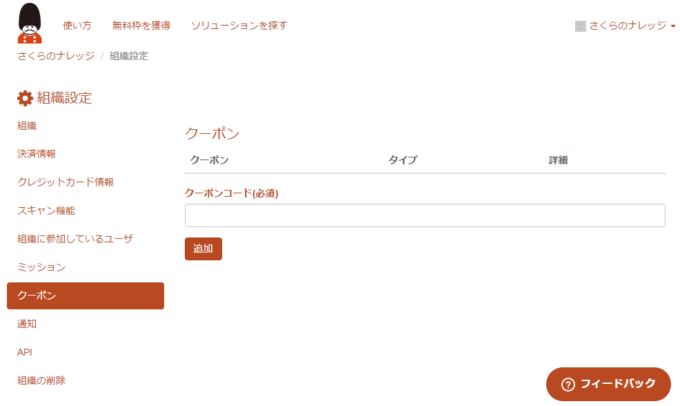The width and height of the screenshot is (680, 406).
Task: Select 組織 in the settings sidebar
Action: point(27,126)
